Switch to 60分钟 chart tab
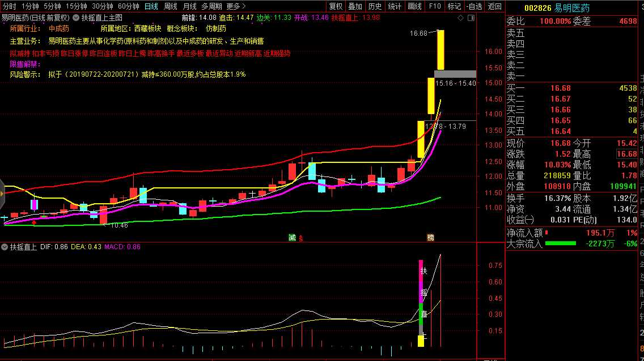The image size is (644, 361). point(128,6)
